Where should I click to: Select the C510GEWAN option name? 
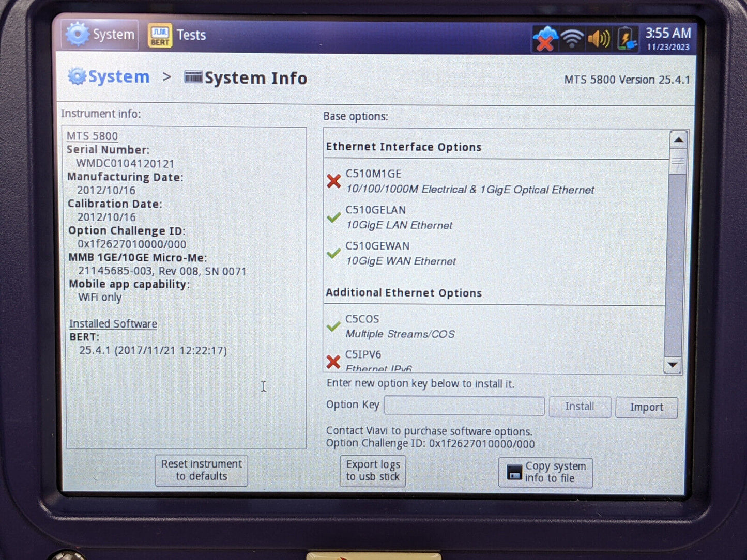pos(377,246)
